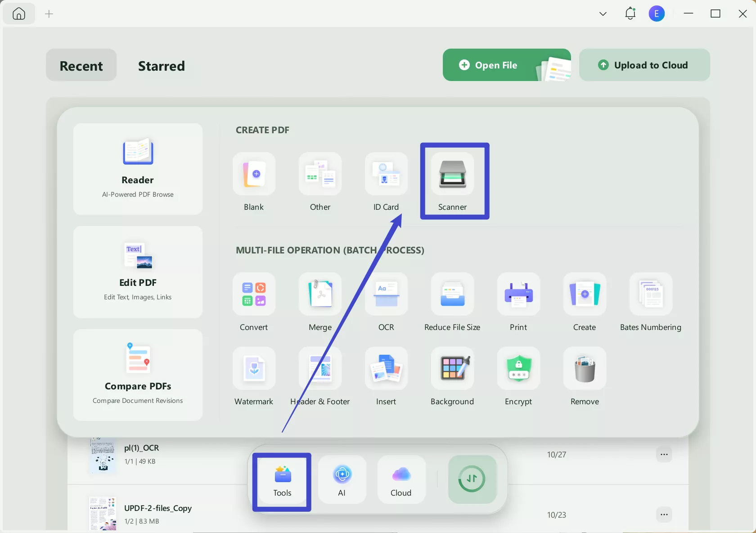Switch to the Starred tab

point(161,66)
